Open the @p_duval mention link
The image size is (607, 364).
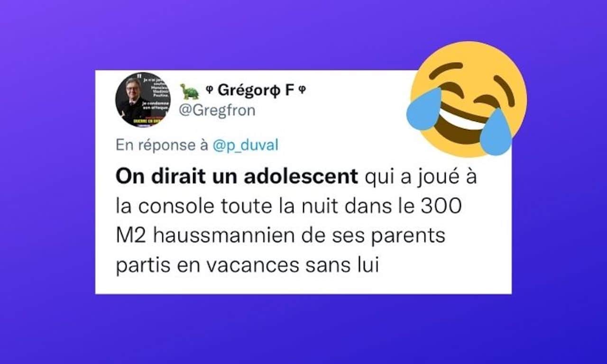(x=245, y=146)
